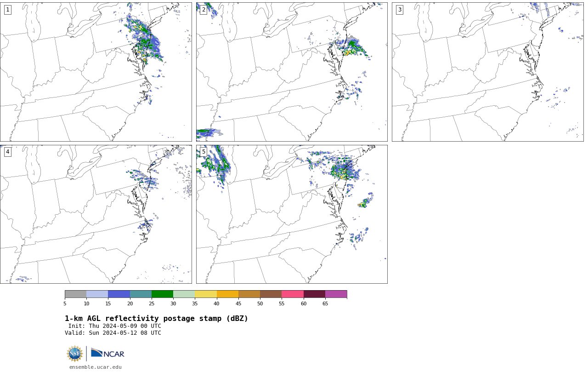Click the plot title '1-km AGL reflectivity postage stamp (dBZ)'
The height and width of the screenshot is (372, 588).
156,319
